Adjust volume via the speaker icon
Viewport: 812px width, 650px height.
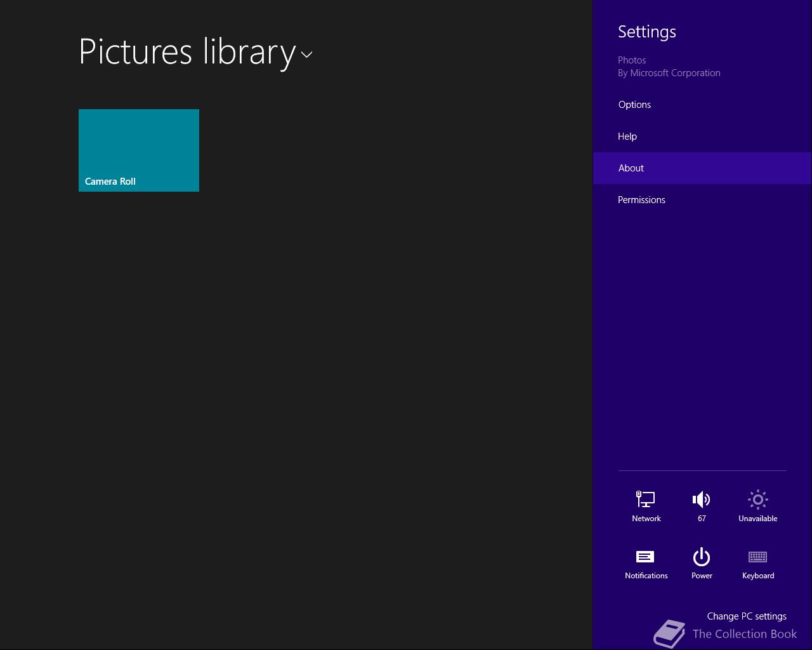tap(702, 500)
